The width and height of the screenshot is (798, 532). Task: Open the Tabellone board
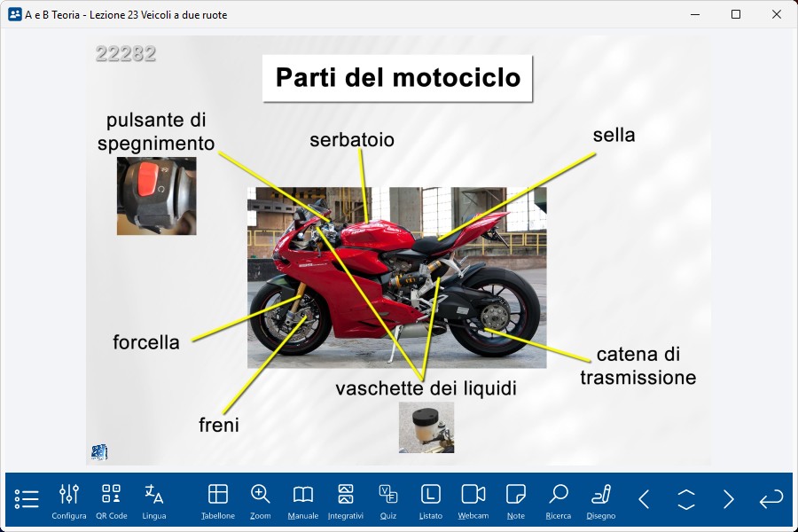coord(218,499)
